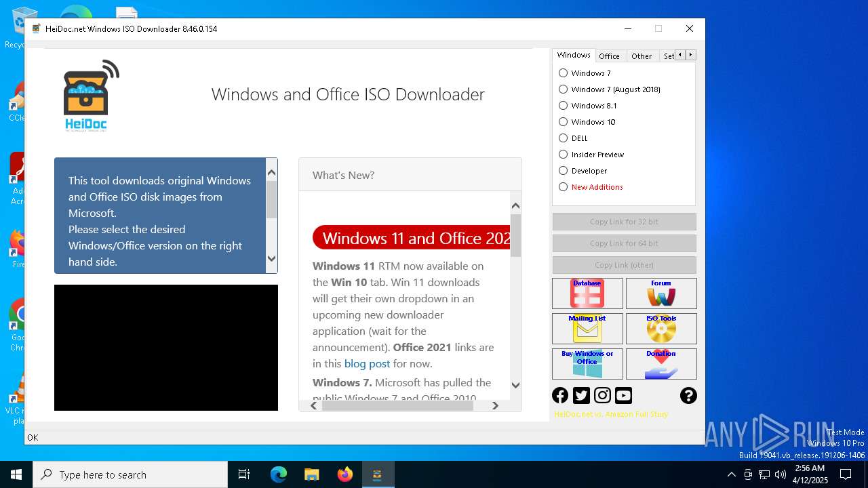Show hidden system tray icons chevron
The width and height of the screenshot is (868, 488).
point(731,474)
